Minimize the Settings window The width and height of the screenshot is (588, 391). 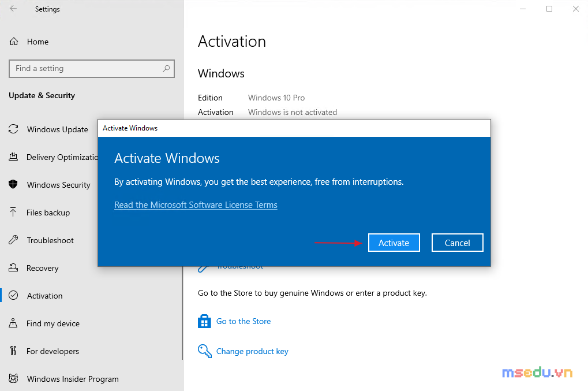[x=523, y=9]
